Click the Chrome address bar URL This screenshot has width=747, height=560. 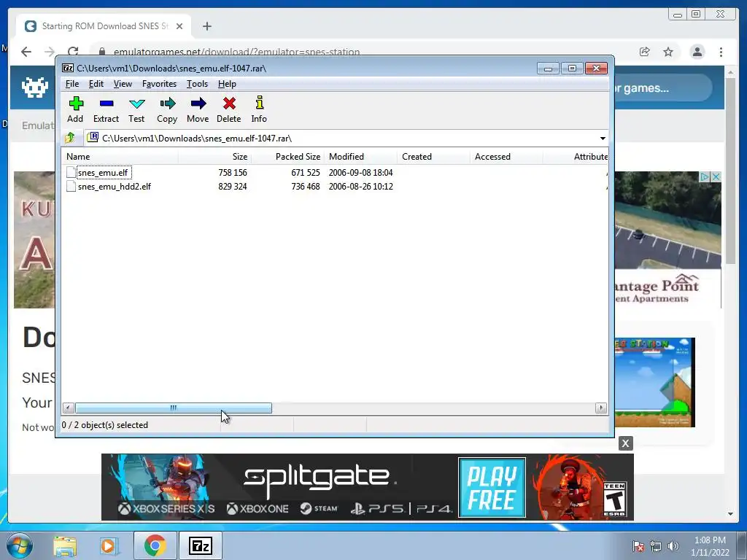237,52
